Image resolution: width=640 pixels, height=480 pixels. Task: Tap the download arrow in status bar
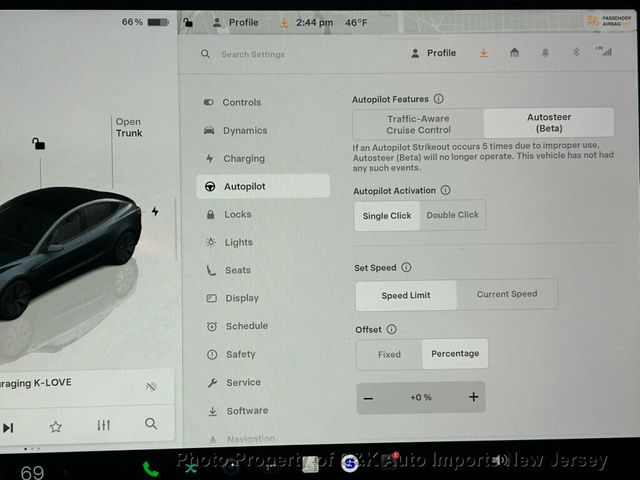[x=284, y=23]
